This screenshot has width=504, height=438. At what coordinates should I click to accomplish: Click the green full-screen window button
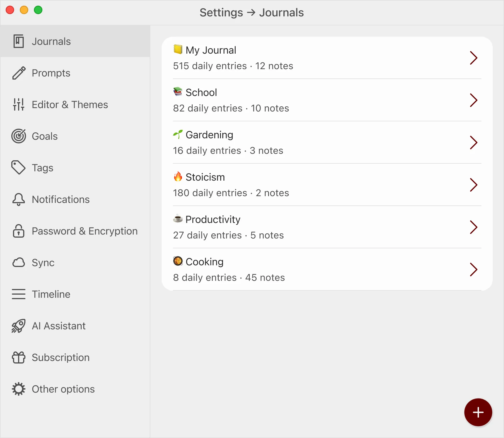[38, 10]
